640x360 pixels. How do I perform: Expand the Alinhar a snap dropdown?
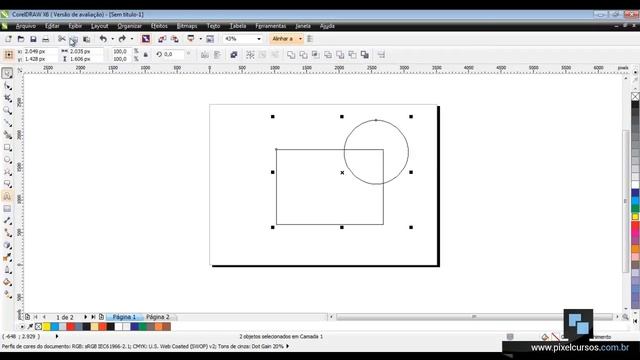[300, 39]
